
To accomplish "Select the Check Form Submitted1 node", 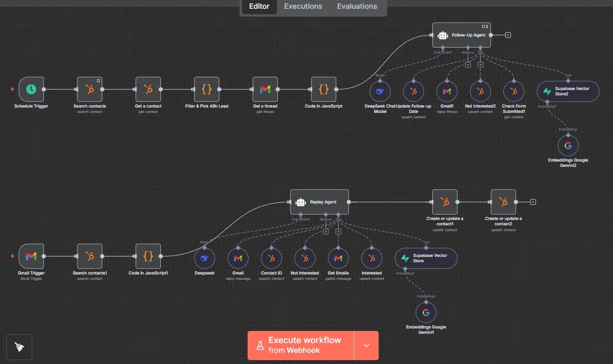I will pyautogui.click(x=513, y=91).
